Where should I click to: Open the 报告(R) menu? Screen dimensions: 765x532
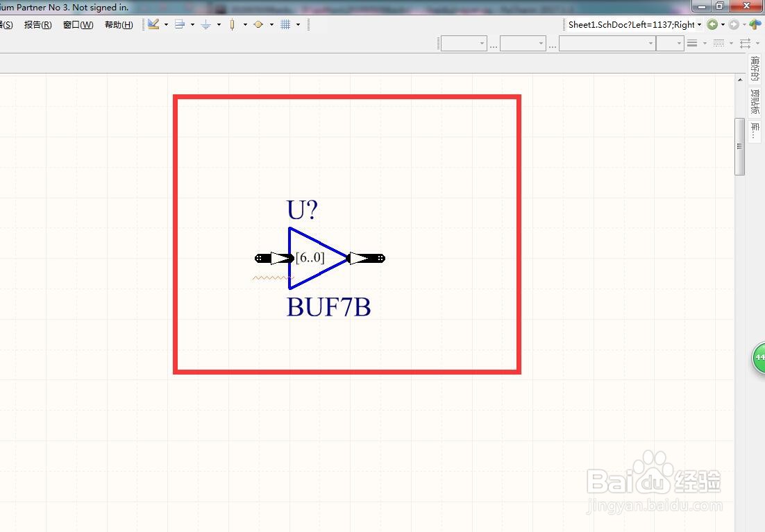[x=37, y=24]
